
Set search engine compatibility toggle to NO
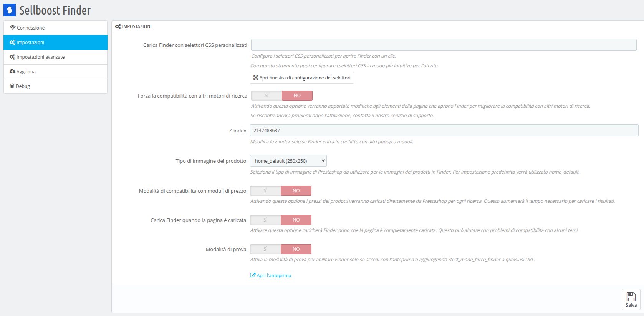click(297, 96)
